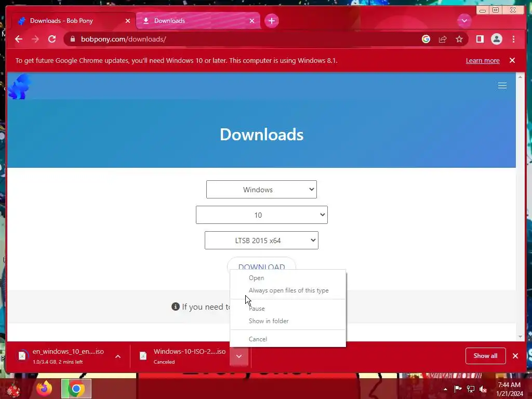Open the Action Center flag icon

(x=458, y=389)
